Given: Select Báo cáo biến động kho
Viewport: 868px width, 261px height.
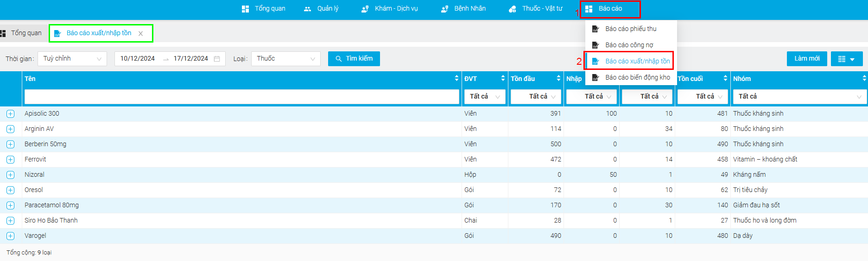Looking at the screenshot, I should click(631, 77).
